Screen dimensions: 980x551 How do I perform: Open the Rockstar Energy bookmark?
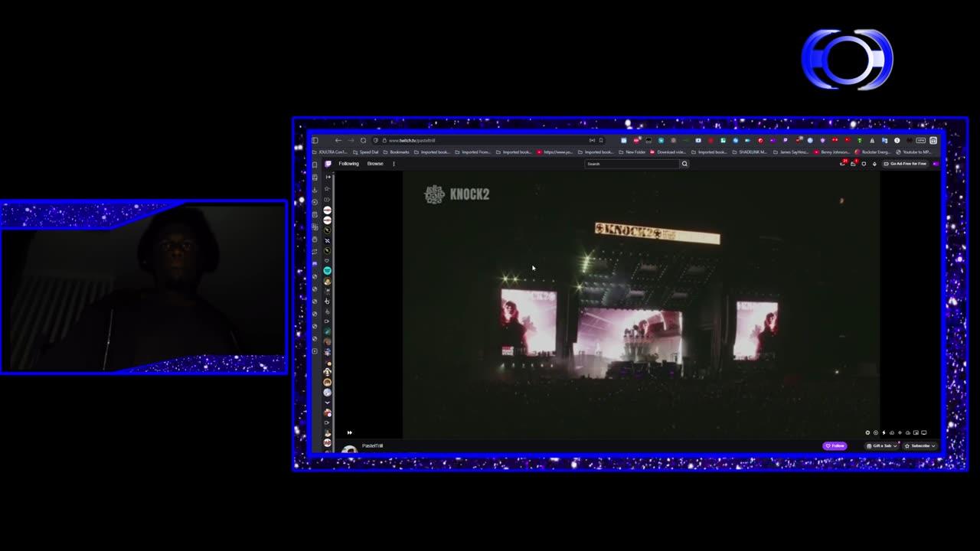(x=872, y=152)
